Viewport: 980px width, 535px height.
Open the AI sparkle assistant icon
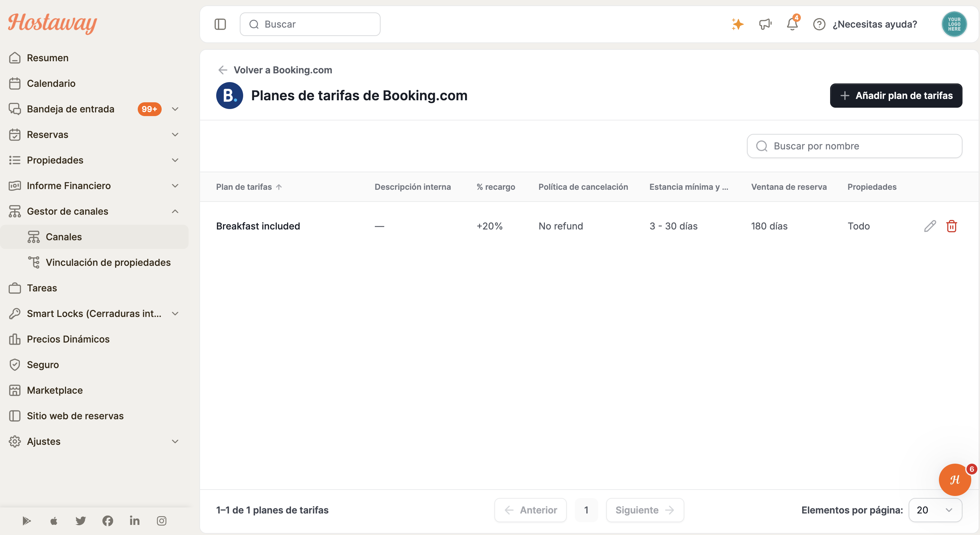point(737,24)
